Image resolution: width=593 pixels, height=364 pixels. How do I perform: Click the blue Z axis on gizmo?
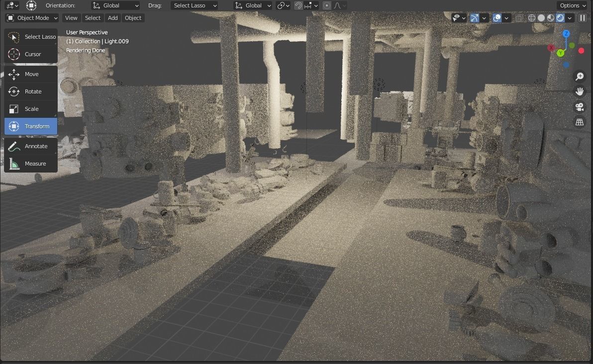point(566,34)
